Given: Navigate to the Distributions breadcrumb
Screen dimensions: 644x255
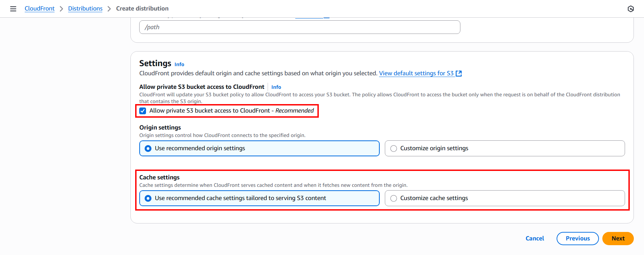Looking at the screenshot, I should click(x=85, y=8).
